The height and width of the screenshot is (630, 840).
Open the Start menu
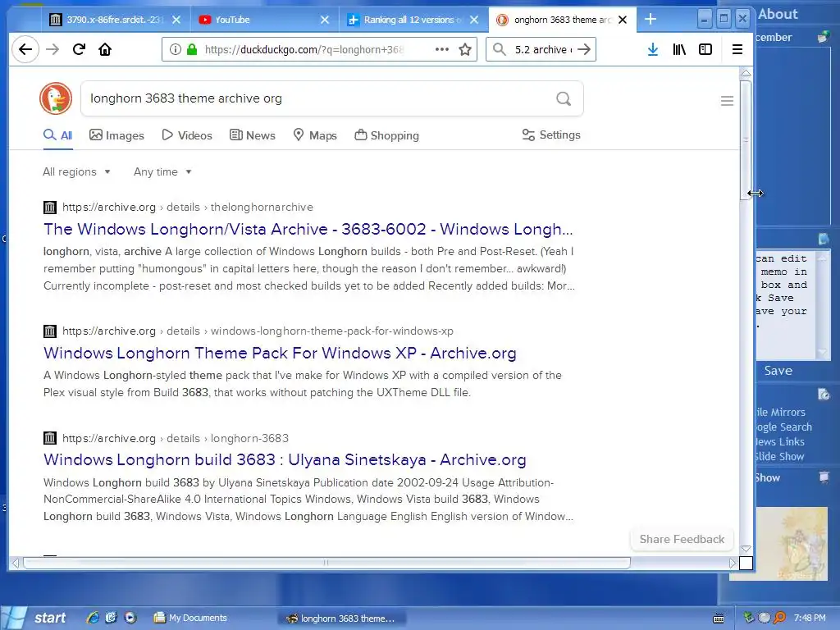pos(35,618)
